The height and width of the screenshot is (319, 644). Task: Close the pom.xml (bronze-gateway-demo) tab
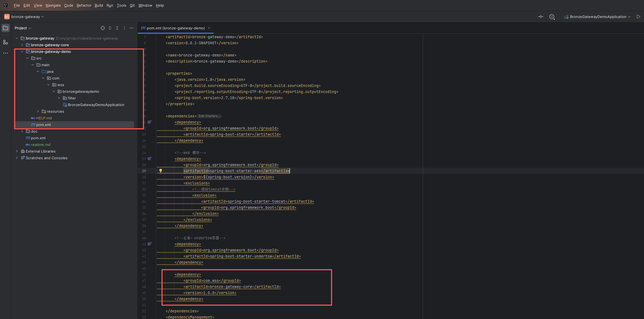[x=209, y=28]
